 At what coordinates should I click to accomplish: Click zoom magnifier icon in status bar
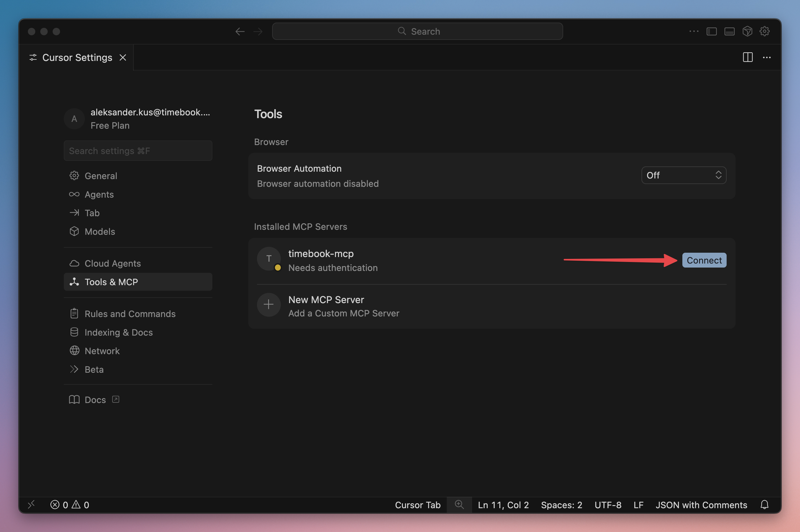pos(459,504)
